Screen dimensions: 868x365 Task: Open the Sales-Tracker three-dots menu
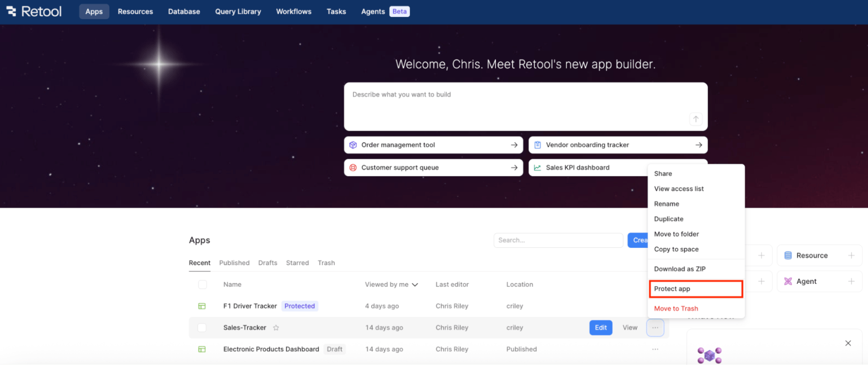click(655, 327)
